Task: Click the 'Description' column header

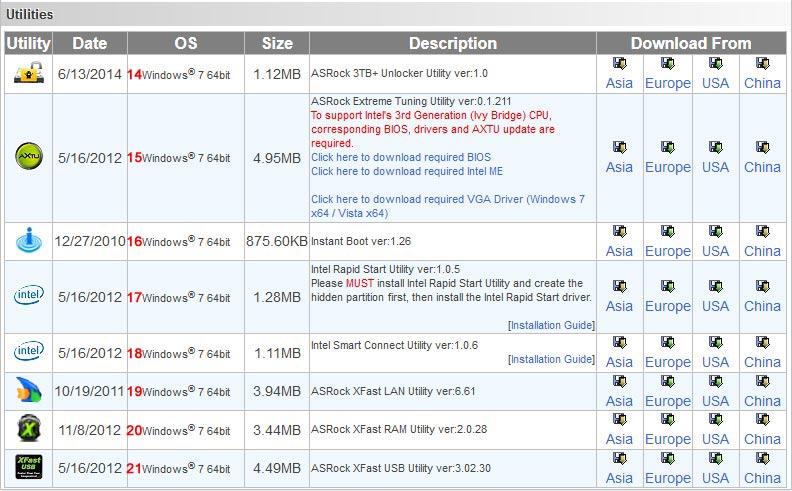Action: (x=453, y=43)
